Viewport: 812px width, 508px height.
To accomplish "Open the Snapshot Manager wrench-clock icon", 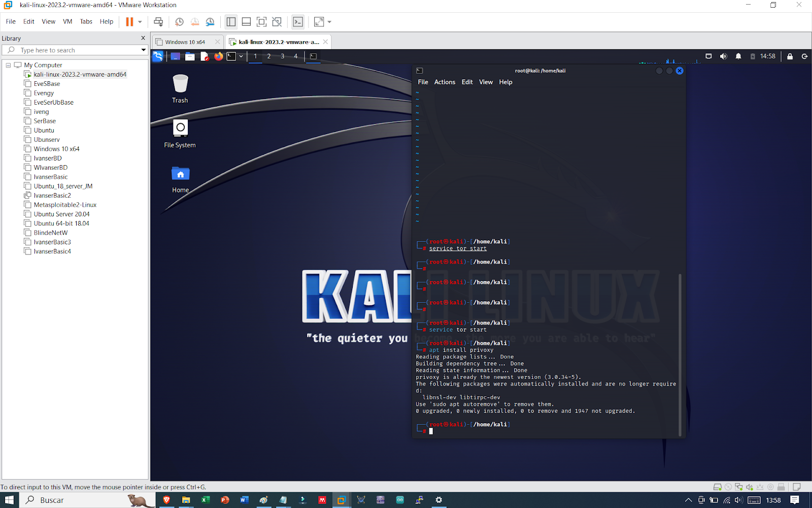I will (x=210, y=22).
